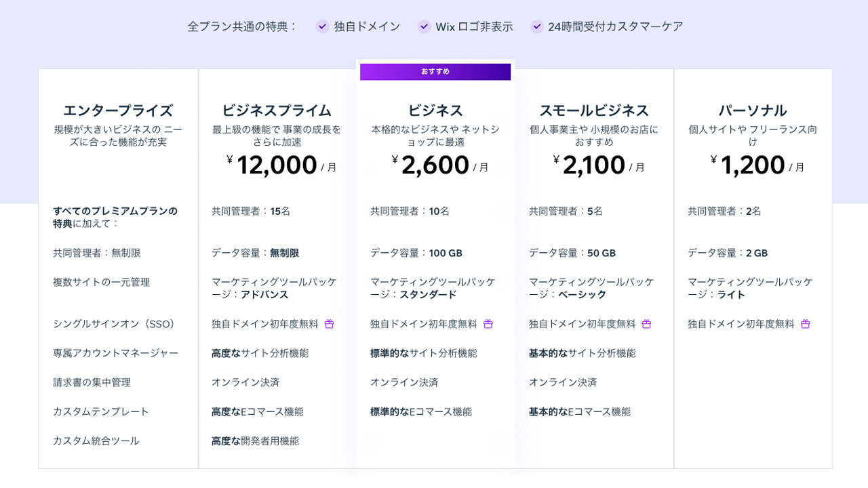The height and width of the screenshot is (488, 868).
Task: Click 専属アカウントマネージャー feature text
Action: click(x=116, y=353)
